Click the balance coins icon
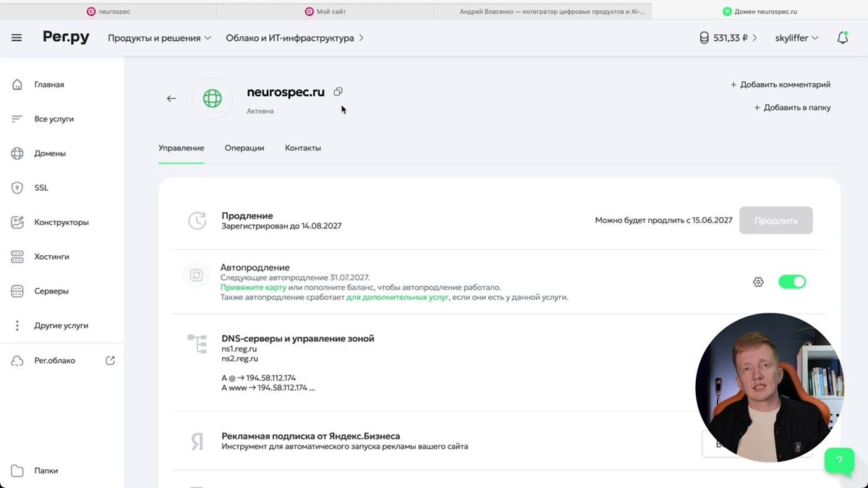 704,38
